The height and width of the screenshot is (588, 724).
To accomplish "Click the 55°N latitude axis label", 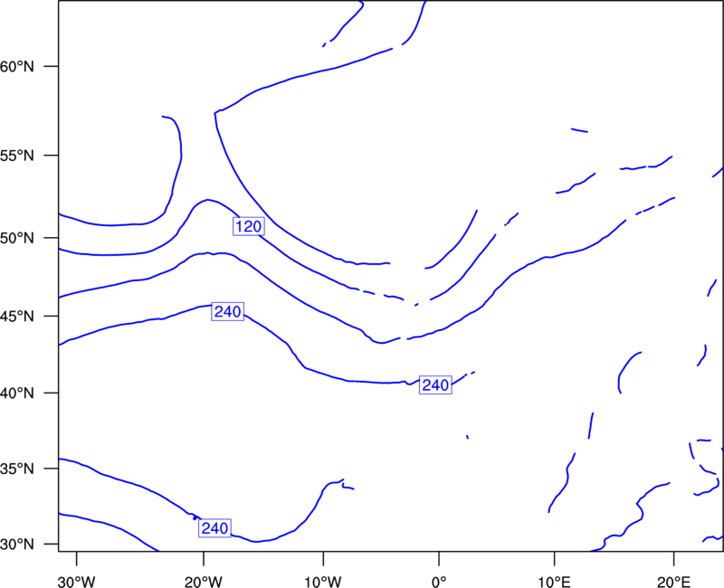I will coord(17,156).
